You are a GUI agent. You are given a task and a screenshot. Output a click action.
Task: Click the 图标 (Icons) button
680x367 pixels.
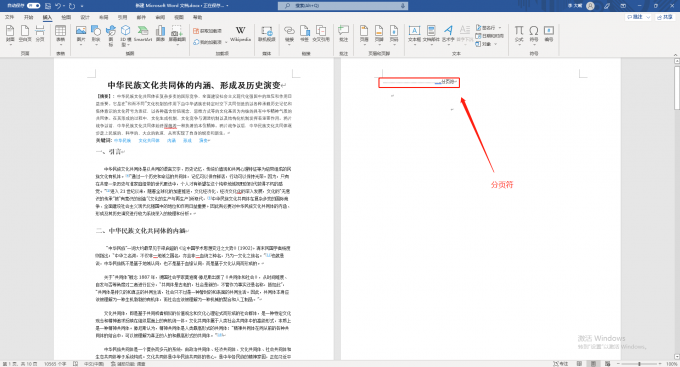[x=111, y=36]
